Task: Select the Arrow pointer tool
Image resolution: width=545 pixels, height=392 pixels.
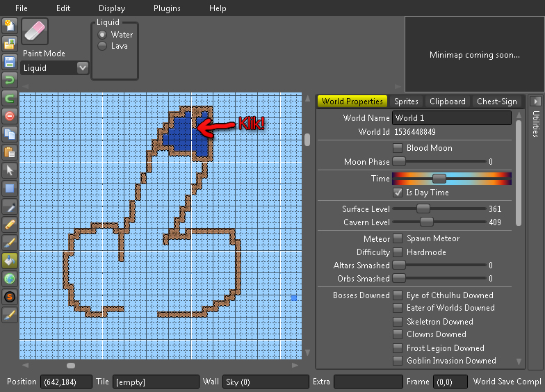Action: point(10,170)
